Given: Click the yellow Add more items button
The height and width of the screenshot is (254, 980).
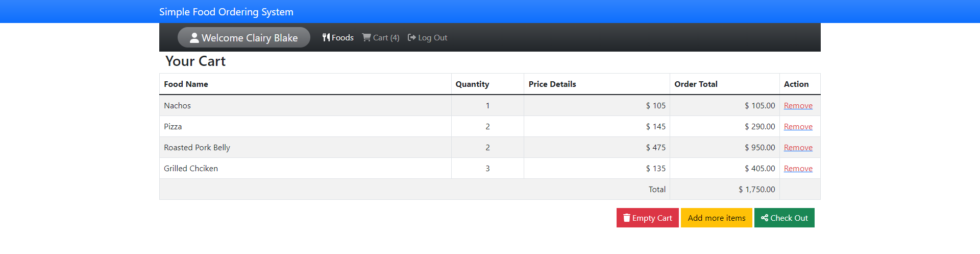Looking at the screenshot, I should coord(716,218).
